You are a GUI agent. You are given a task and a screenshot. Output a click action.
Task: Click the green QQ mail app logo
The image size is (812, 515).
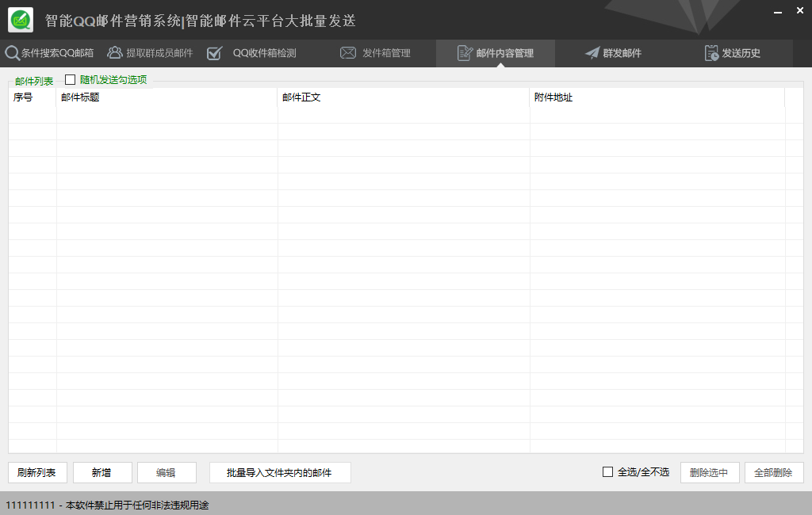(21, 20)
